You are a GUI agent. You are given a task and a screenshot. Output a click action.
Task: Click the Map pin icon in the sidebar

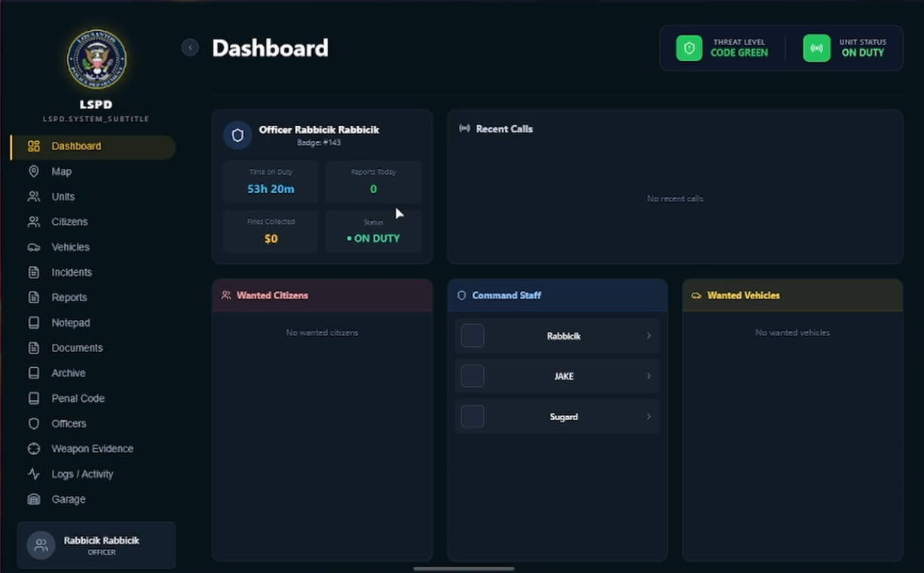(34, 171)
